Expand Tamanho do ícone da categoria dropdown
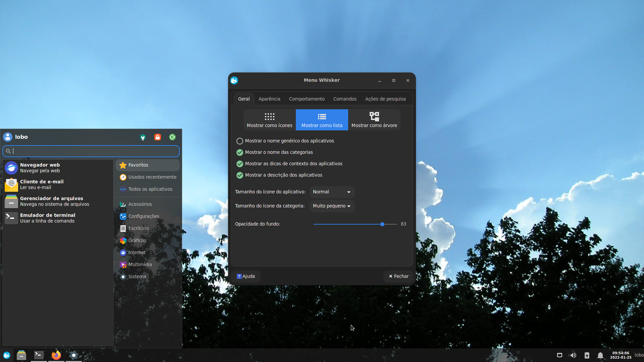Viewport: 644px width, 362px height. (x=331, y=206)
